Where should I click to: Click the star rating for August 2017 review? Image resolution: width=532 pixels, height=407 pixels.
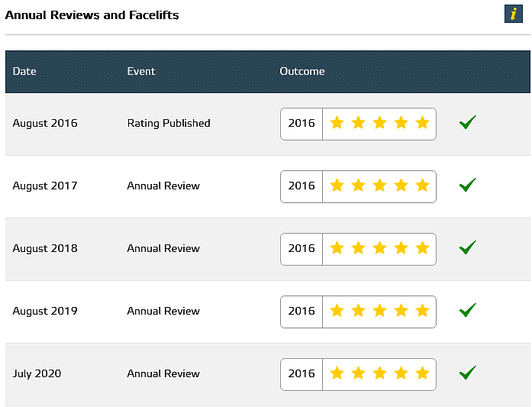click(x=379, y=186)
